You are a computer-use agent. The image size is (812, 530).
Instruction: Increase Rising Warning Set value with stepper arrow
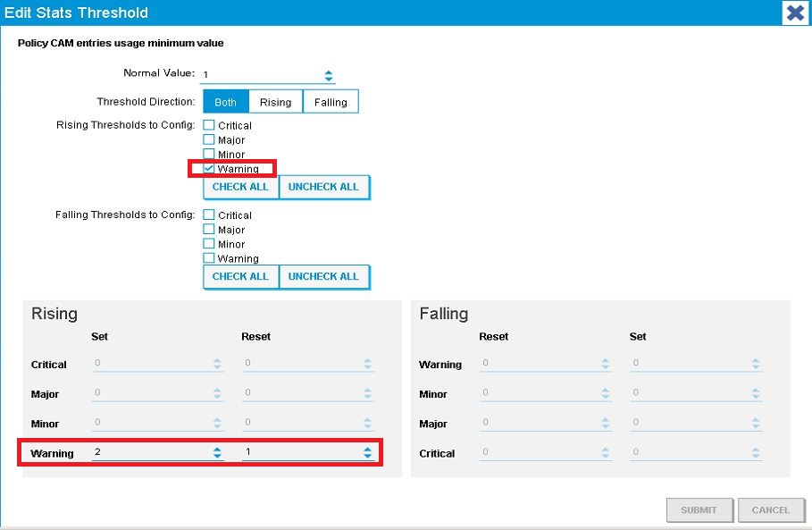216,449
